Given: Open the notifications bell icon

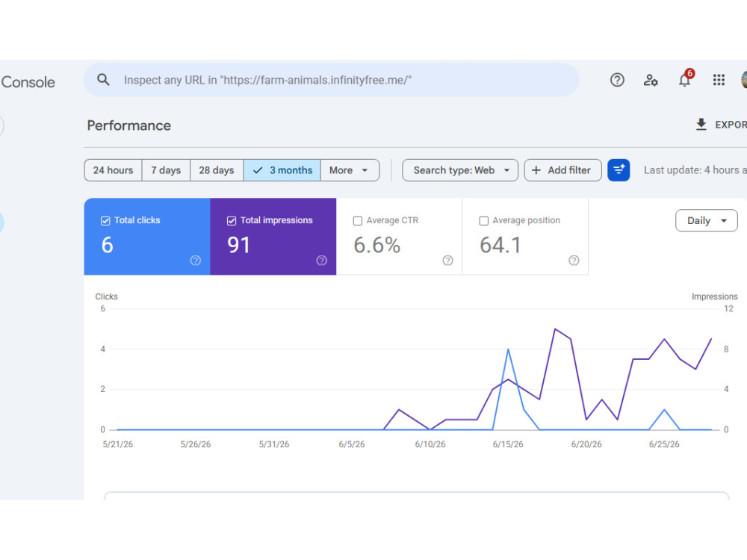Looking at the screenshot, I should click(684, 80).
